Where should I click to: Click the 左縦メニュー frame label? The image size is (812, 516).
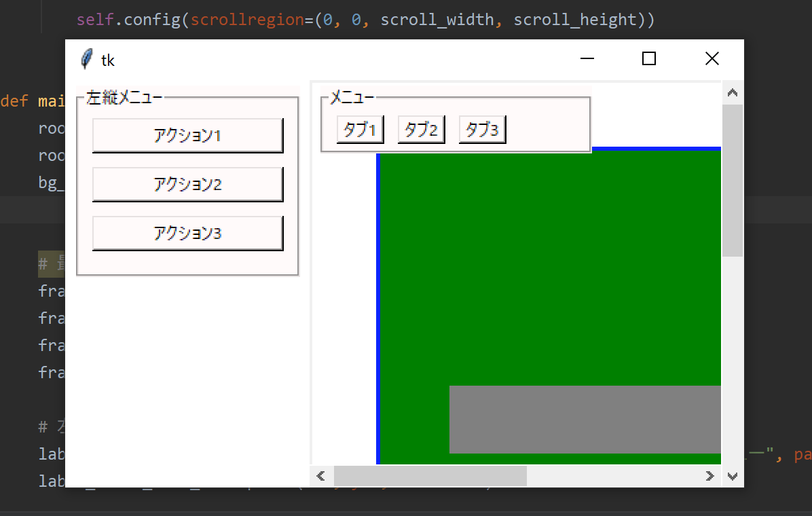point(124,97)
